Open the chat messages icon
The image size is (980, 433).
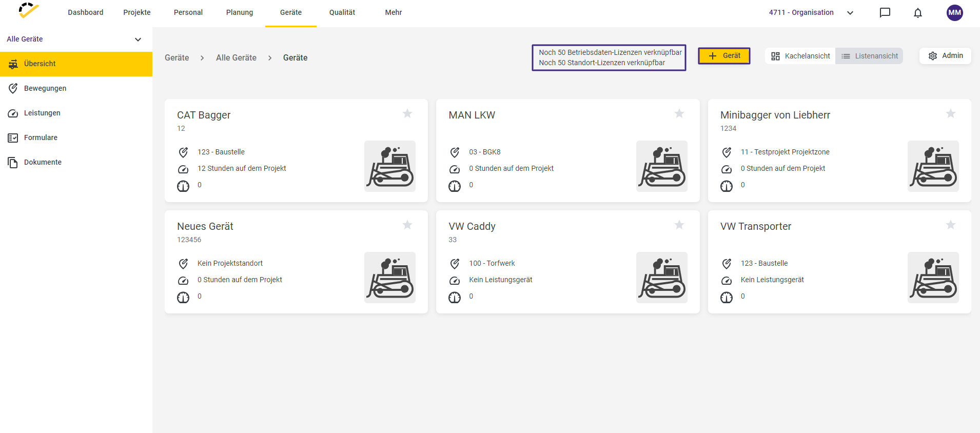(x=885, y=13)
